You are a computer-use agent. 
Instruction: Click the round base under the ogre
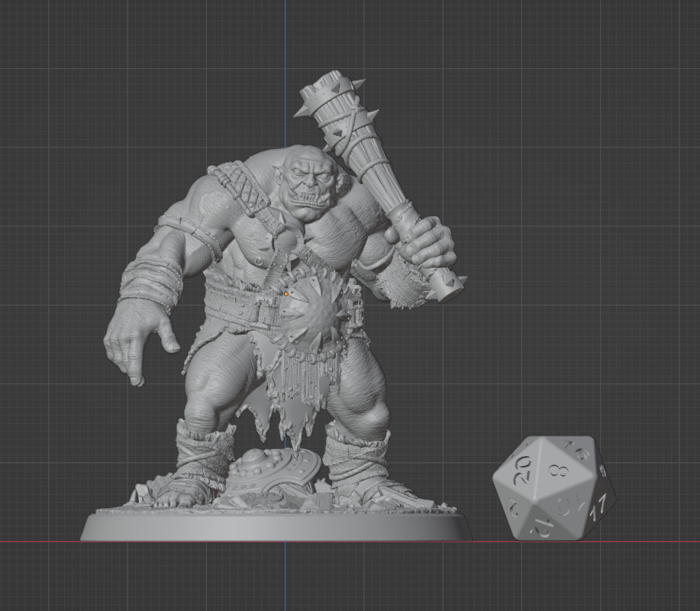coord(276,528)
